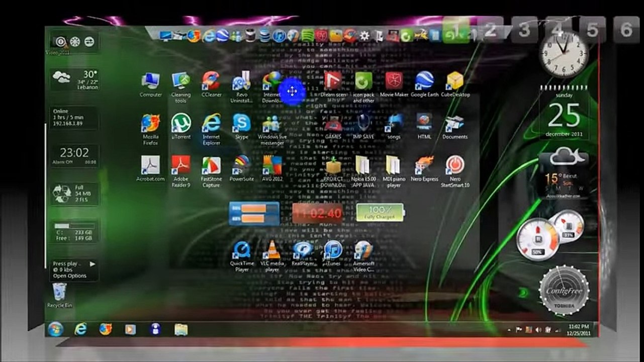
Task: Click the Beirut weather gadget
Action: pyautogui.click(x=563, y=173)
